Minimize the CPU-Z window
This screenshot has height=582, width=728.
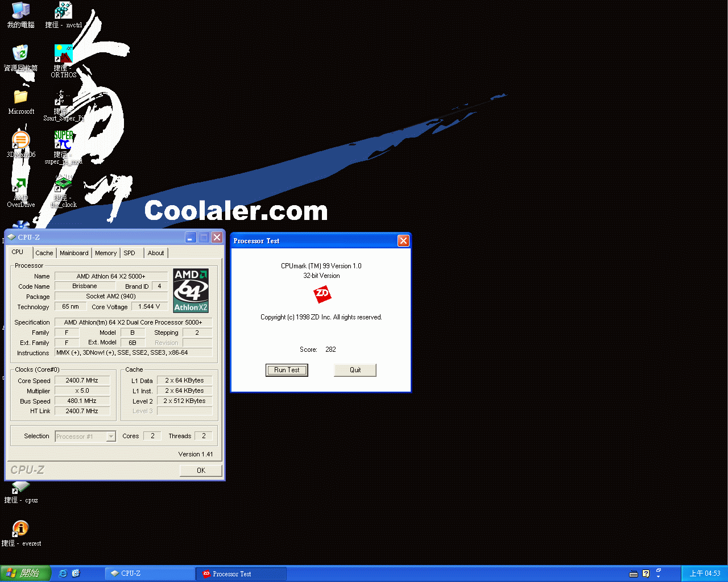click(191, 238)
